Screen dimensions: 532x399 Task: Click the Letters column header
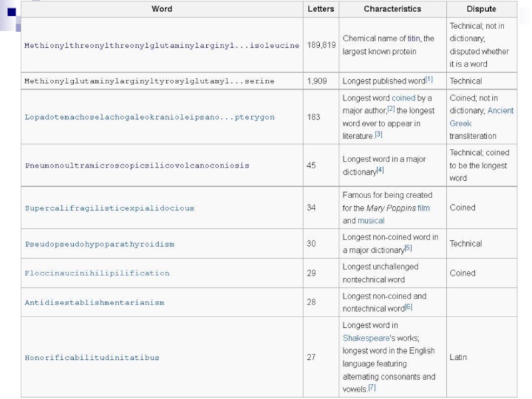[x=321, y=9]
